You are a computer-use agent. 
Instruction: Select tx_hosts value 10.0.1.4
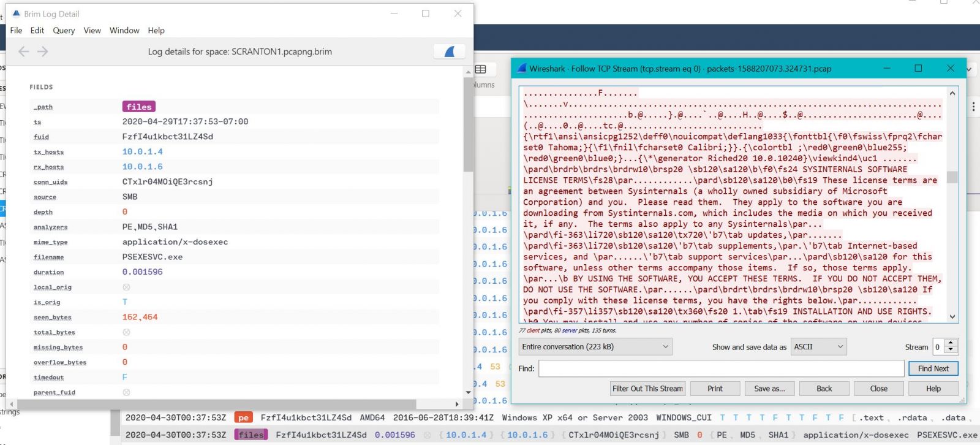pos(143,151)
